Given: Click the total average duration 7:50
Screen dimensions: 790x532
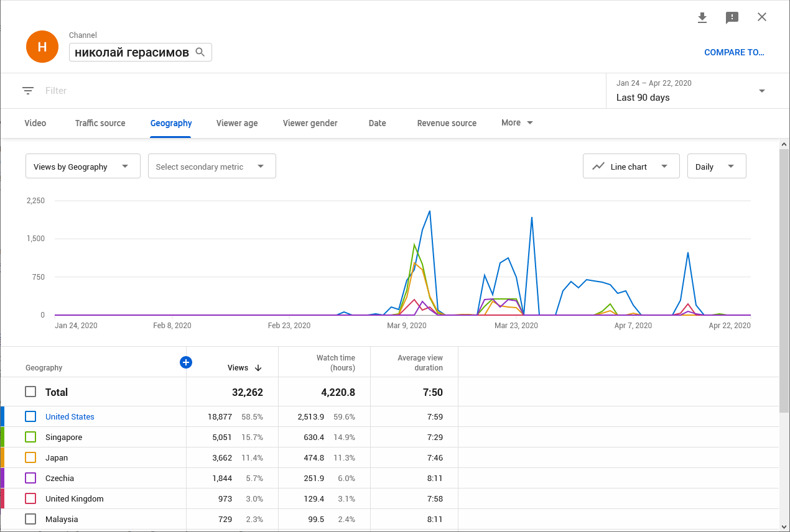Looking at the screenshot, I should click(432, 392).
